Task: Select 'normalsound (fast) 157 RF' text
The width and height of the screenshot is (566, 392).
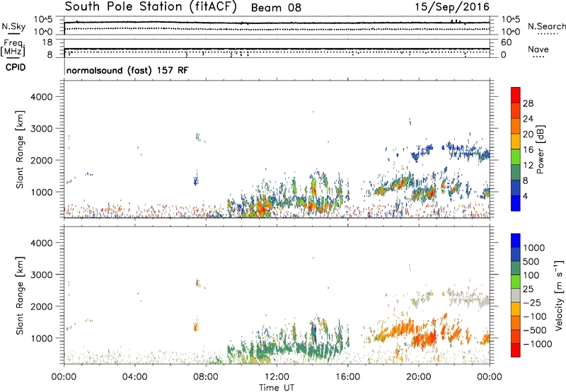Action: [x=127, y=70]
